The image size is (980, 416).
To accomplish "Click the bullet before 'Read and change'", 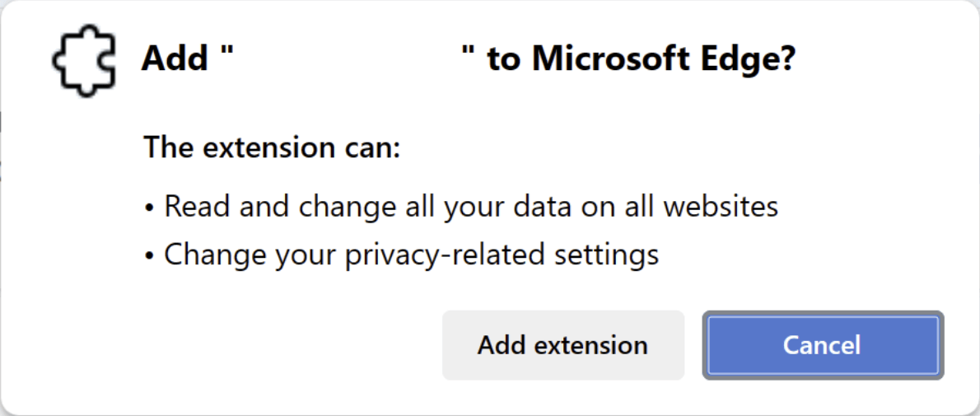I will click(149, 208).
